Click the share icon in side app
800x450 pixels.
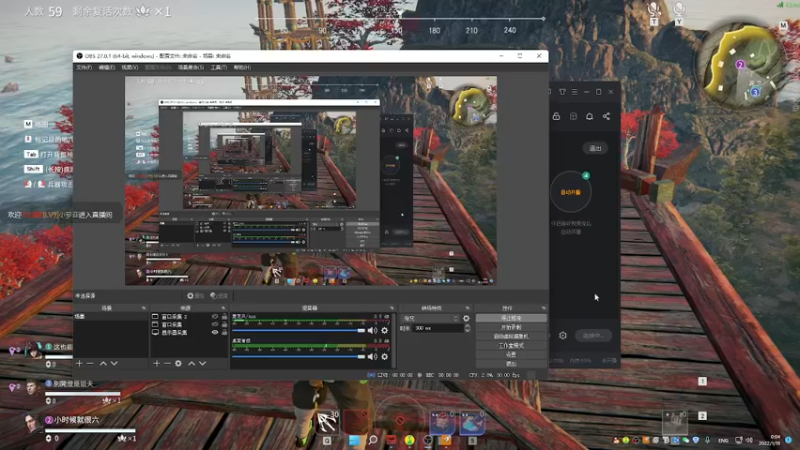click(606, 116)
